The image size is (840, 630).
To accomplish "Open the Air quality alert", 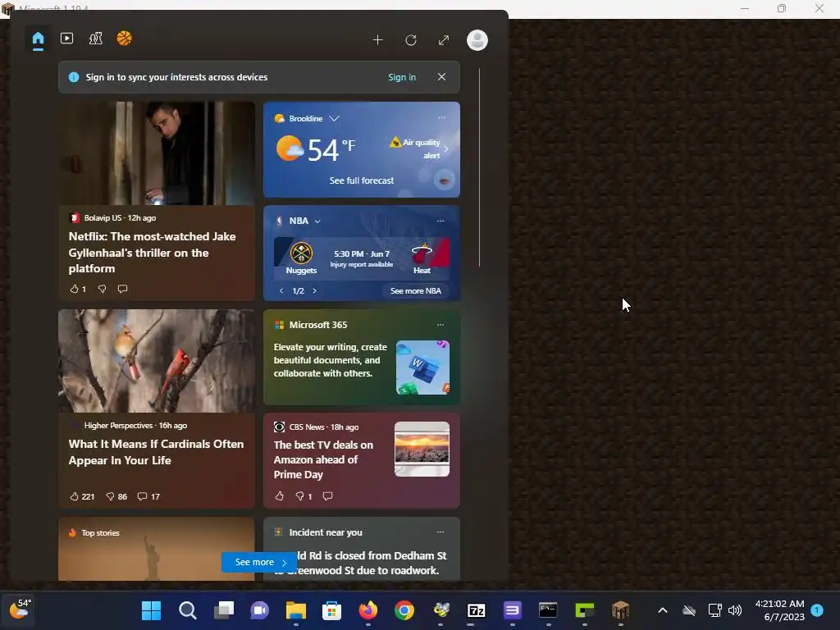I will pos(419,148).
